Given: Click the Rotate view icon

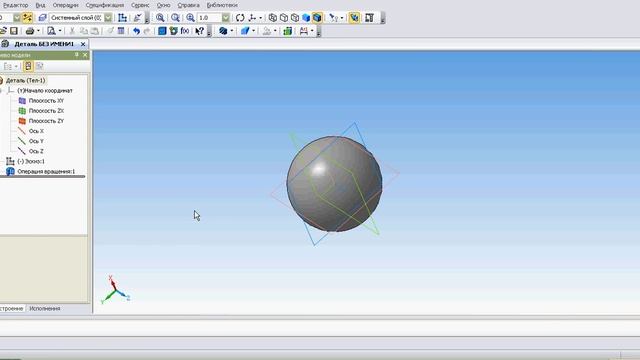Looking at the screenshot, I should [x=240, y=18].
